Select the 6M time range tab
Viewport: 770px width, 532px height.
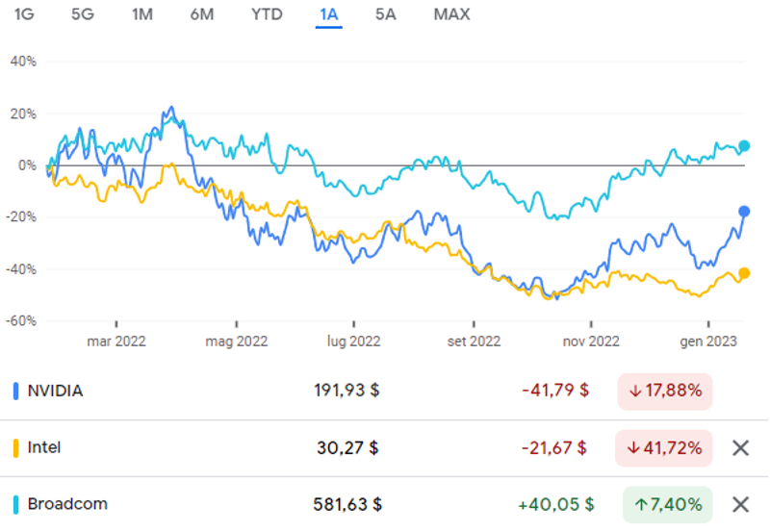point(202,14)
